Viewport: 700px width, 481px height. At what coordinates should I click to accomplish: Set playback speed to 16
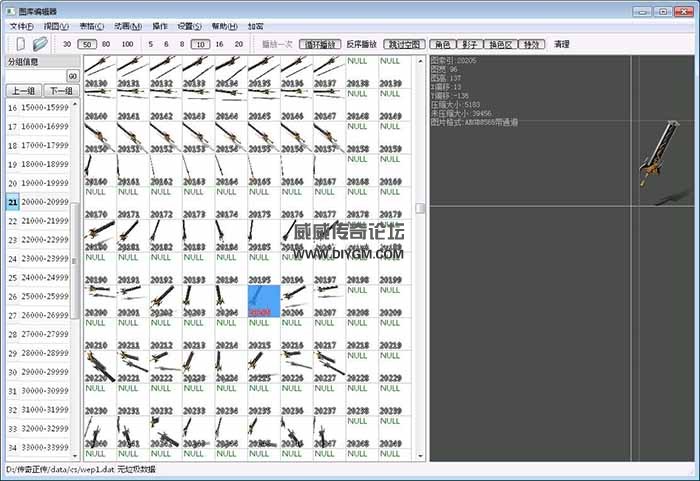tap(219, 44)
